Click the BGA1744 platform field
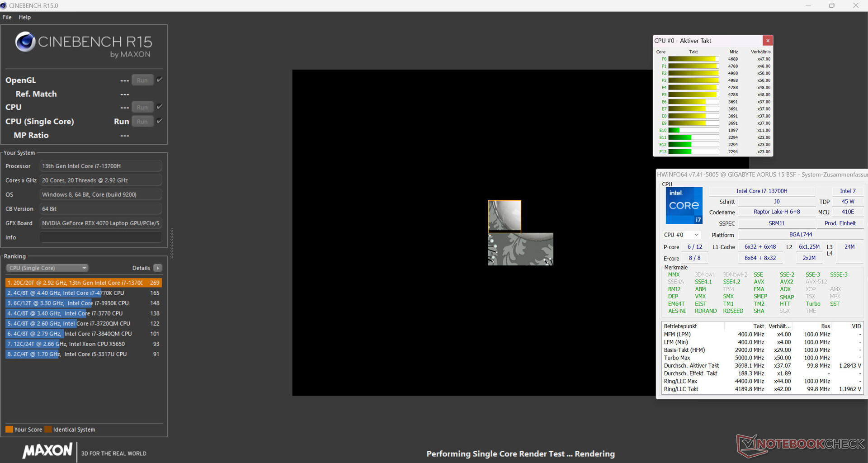868x463 pixels. (801, 235)
